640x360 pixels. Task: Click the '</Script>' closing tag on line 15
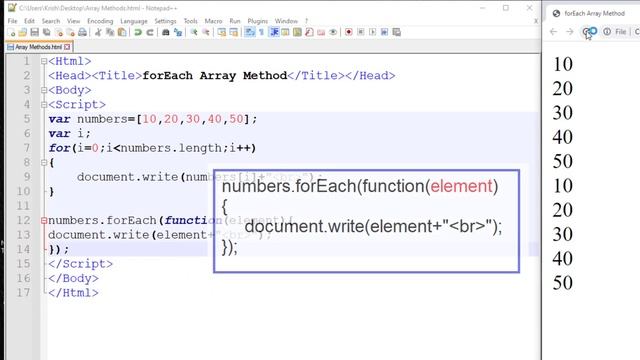[x=80, y=264]
